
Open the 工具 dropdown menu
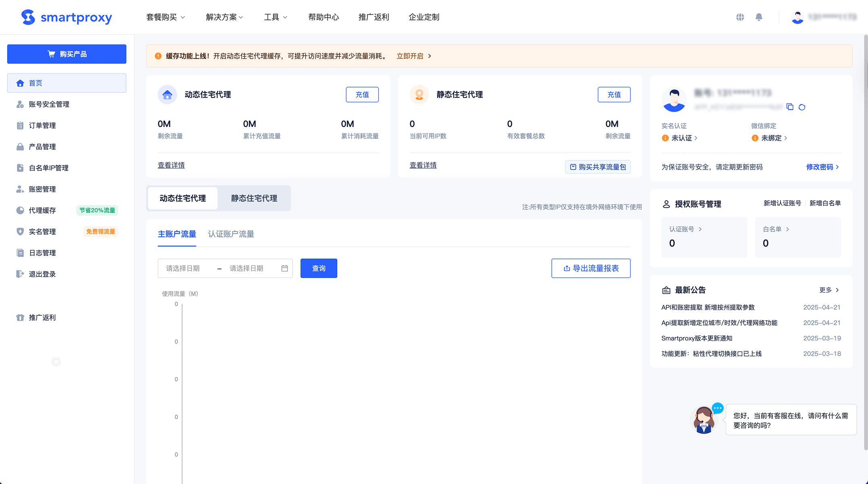coord(275,17)
